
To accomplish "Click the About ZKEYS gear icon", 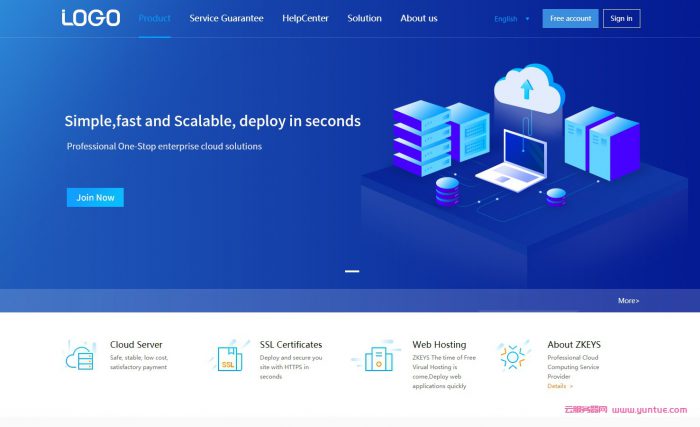I will tap(513, 357).
